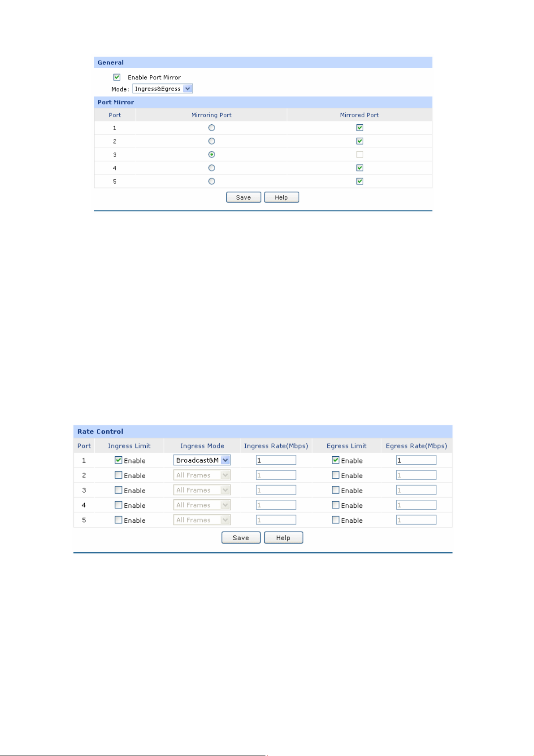This screenshot has width=534, height=756.
Task: Open Help for Port Mirror settings
Action: coord(281,197)
